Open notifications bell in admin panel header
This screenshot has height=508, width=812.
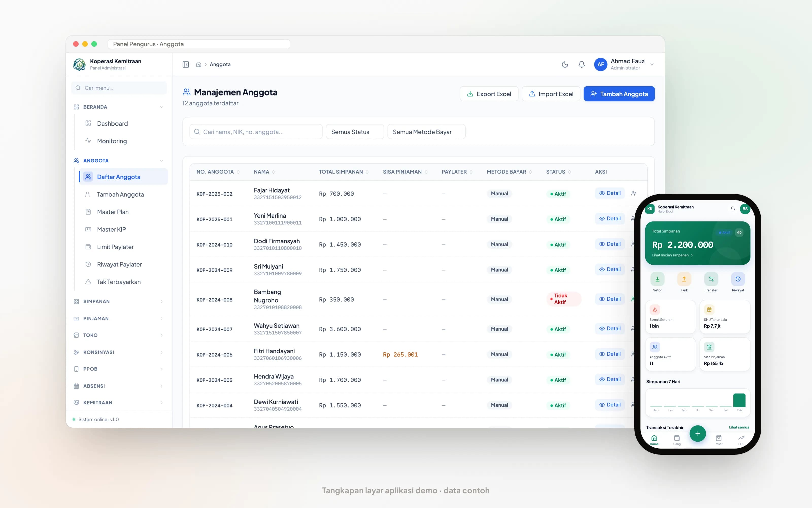(x=582, y=65)
